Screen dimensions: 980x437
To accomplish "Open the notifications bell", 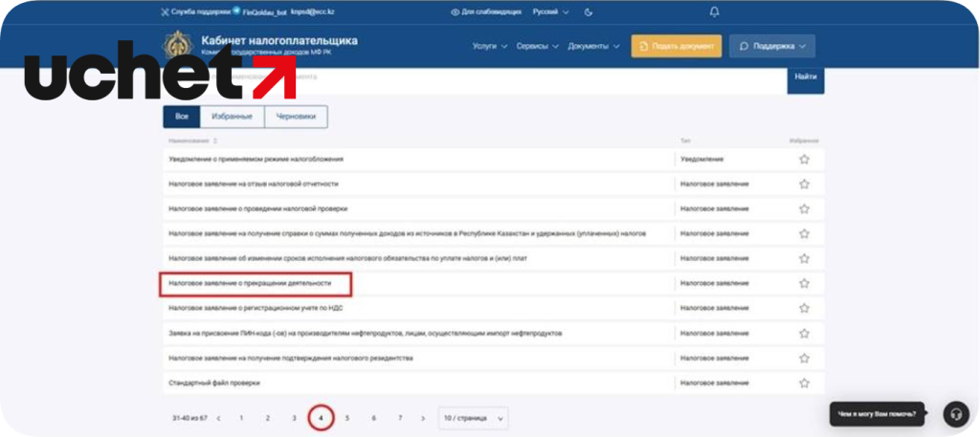I will pos(714,11).
